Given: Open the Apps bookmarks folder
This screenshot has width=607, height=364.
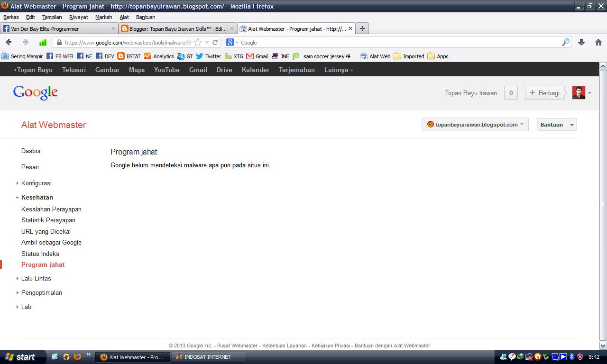Looking at the screenshot, I should coord(438,56).
